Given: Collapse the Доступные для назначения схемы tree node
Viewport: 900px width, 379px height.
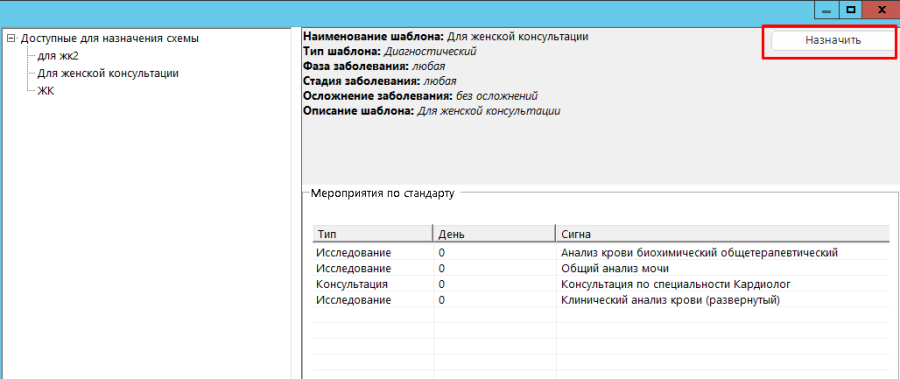Looking at the screenshot, I should [10, 38].
